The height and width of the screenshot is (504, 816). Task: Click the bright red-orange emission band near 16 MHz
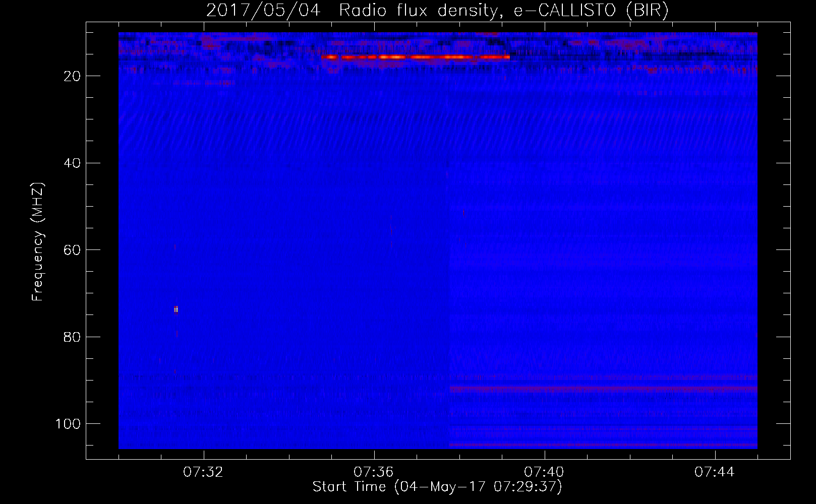pos(416,57)
